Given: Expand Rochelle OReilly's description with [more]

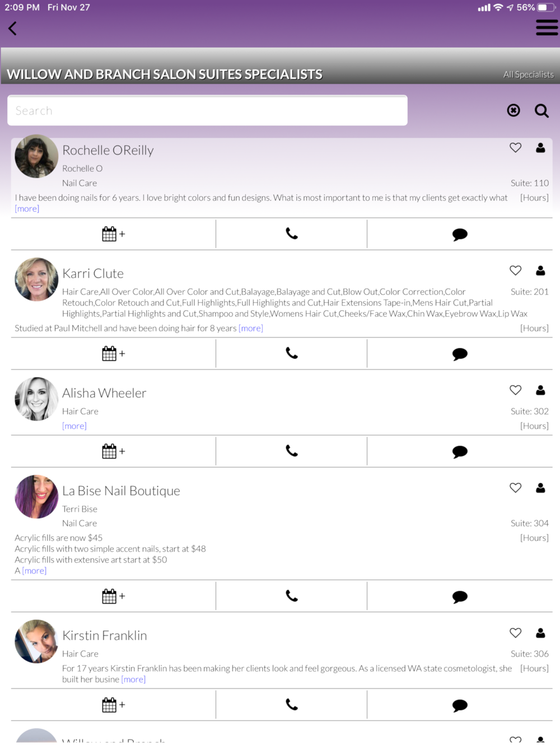Looking at the screenshot, I should (x=27, y=209).
